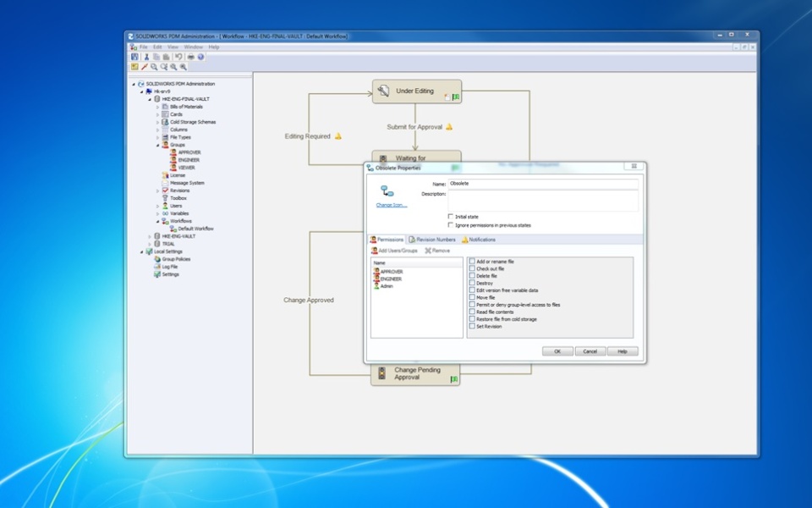Switch to the Notifications tab

pyautogui.click(x=479, y=240)
